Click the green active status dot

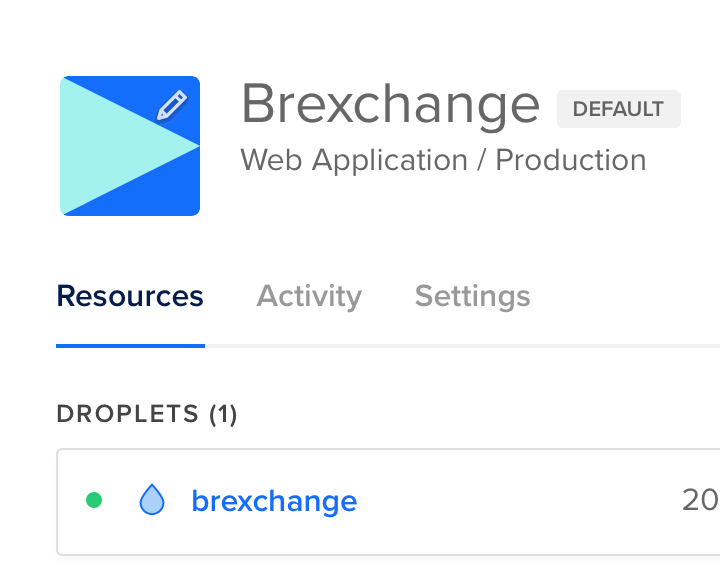coord(94,500)
